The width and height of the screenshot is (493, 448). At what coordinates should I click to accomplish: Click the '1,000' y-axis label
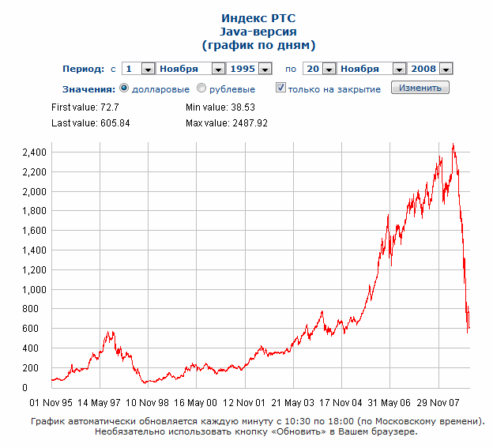(34, 290)
